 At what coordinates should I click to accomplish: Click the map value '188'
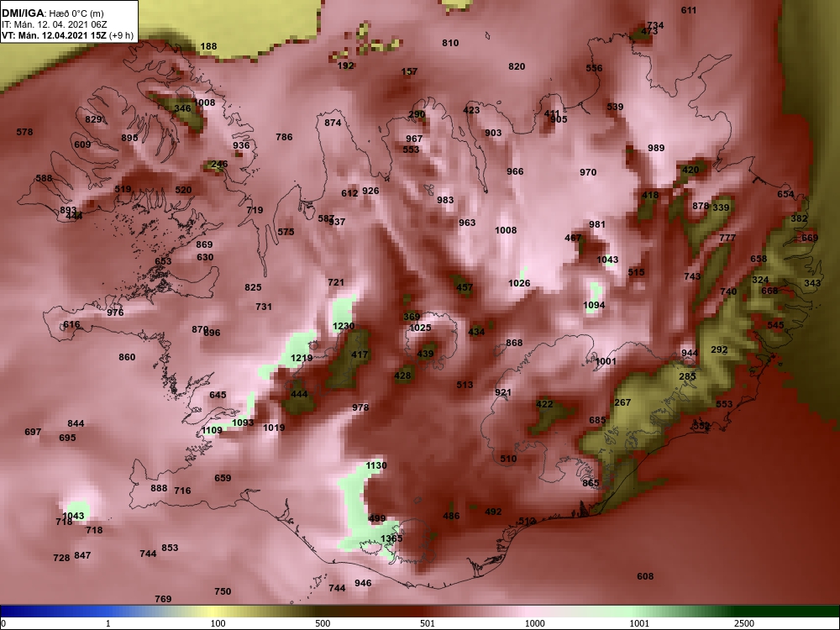point(208,46)
